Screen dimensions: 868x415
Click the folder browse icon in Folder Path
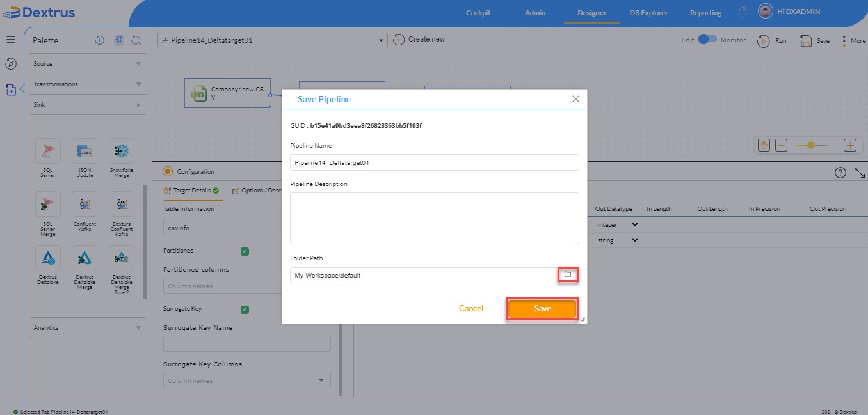click(x=567, y=274)
